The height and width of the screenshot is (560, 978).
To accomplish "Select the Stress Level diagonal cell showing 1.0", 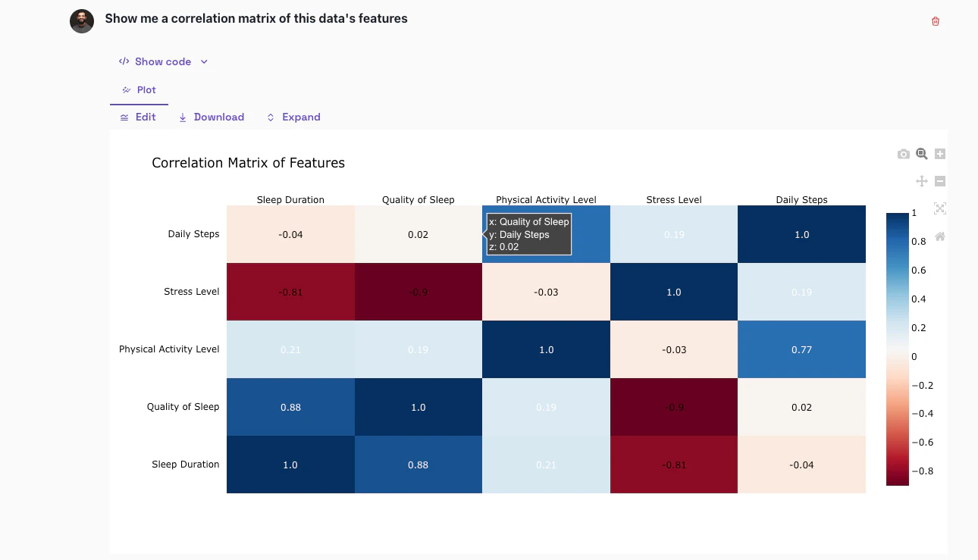I will (x=673, y=291).
